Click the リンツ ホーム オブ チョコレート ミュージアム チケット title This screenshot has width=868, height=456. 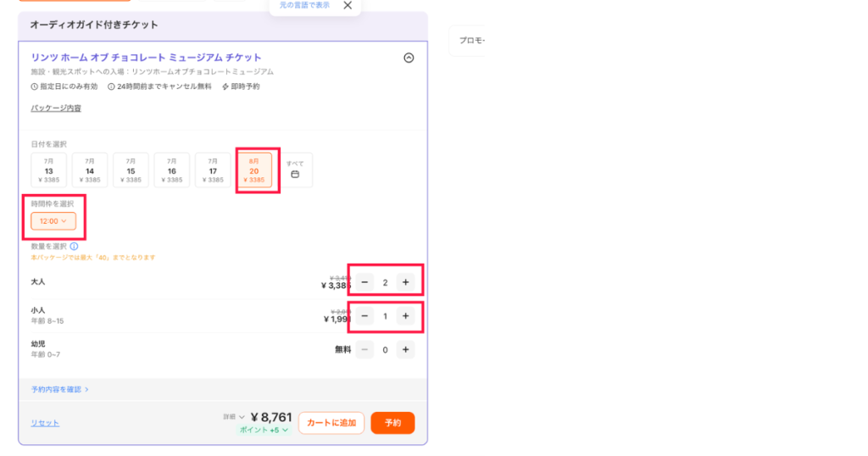(146, 58)
